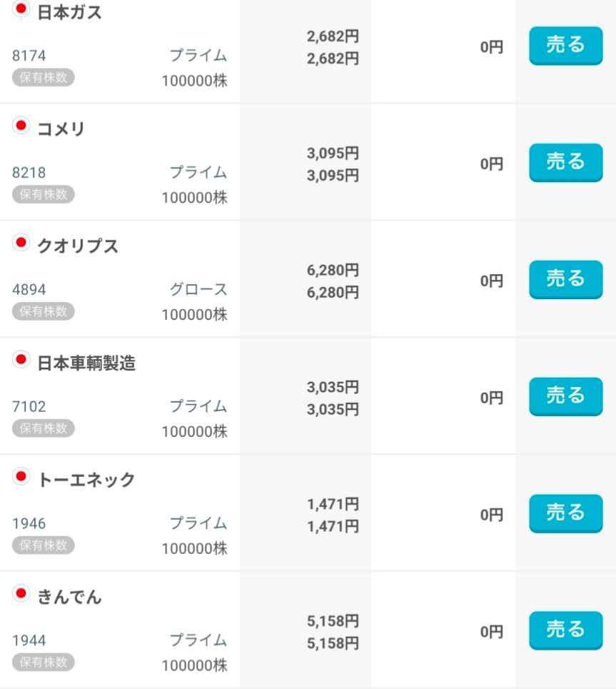Click the Japan flag icon beside トーエネック

point(21,476)
